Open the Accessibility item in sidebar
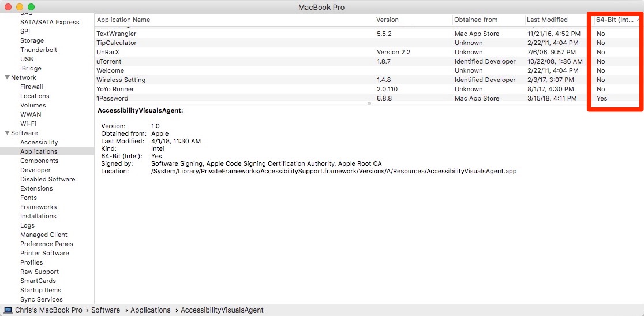 pos(39,142)
